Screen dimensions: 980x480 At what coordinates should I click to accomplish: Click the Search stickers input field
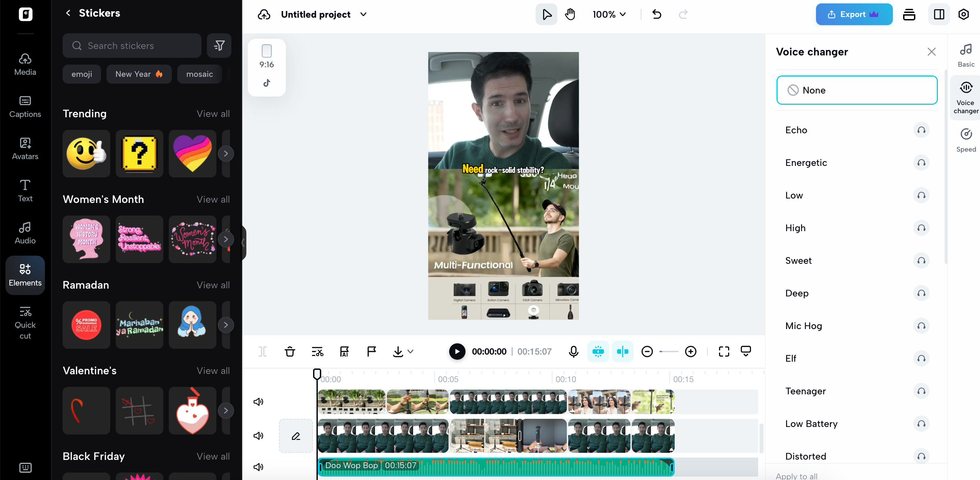(x=132, y=46)
